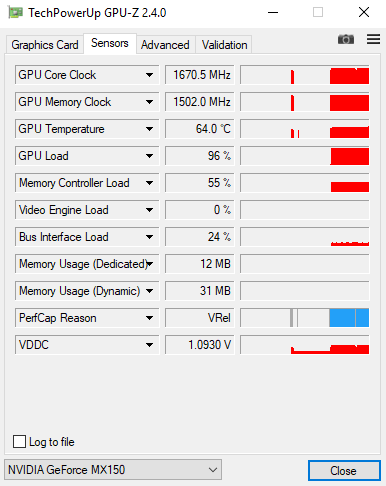Viewport: 386px width, 486px height.
Task: Open the GPU Temperature sensor dropdown arrow
Action: (149, 129)
